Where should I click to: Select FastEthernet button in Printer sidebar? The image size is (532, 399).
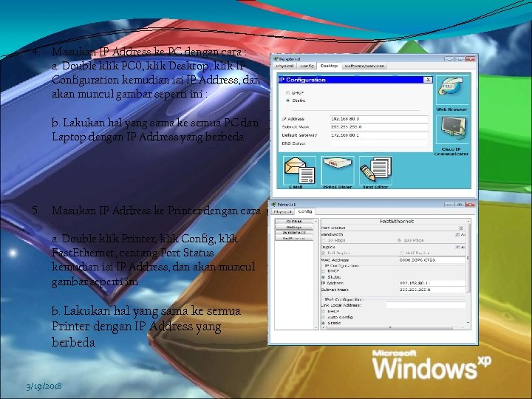[x=294, y=239]
